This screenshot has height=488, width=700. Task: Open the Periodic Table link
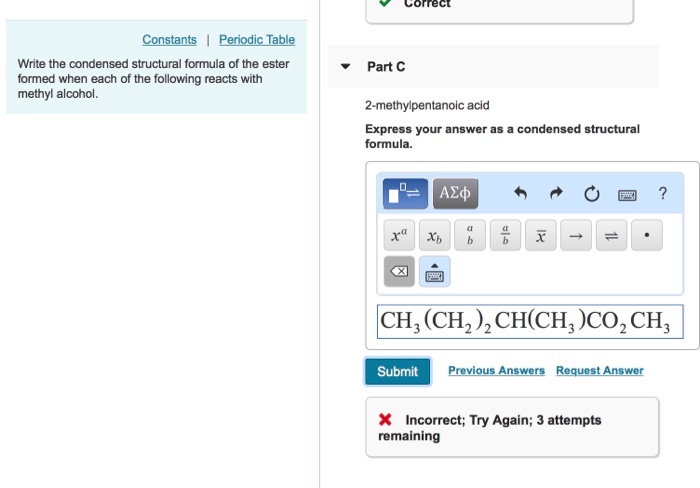(257, 40)
